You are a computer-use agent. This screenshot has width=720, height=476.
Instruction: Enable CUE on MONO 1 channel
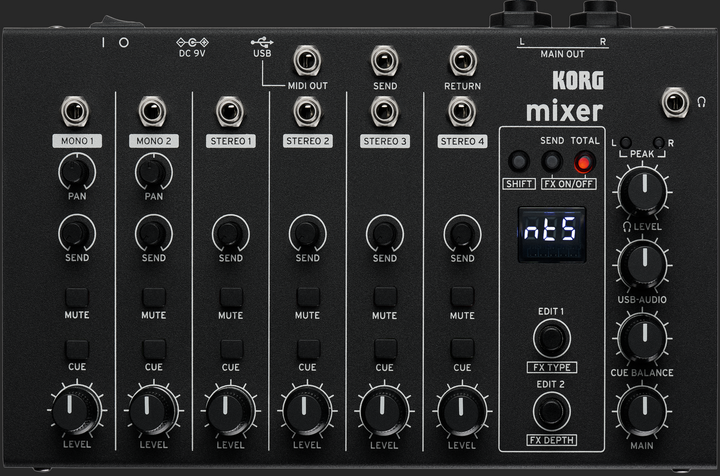click(77, 349)
